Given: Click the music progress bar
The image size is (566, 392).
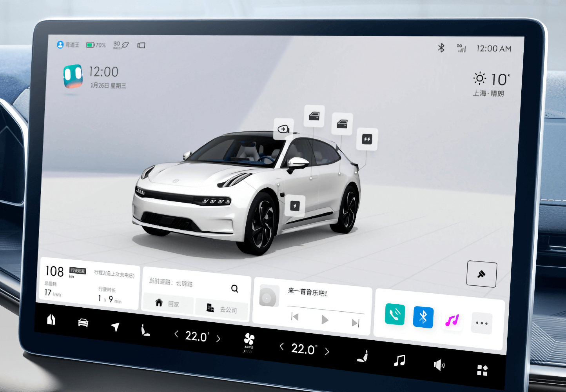Looking at the screenshot, I should 325,309.
